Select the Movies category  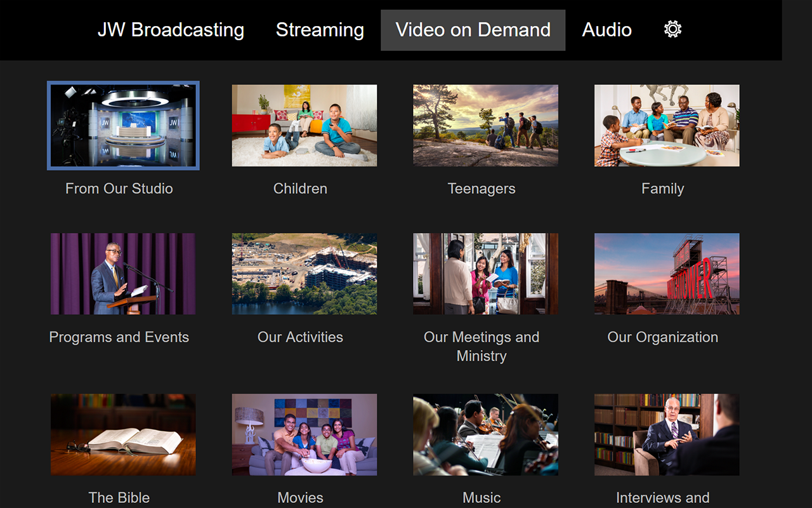point(304,434)
